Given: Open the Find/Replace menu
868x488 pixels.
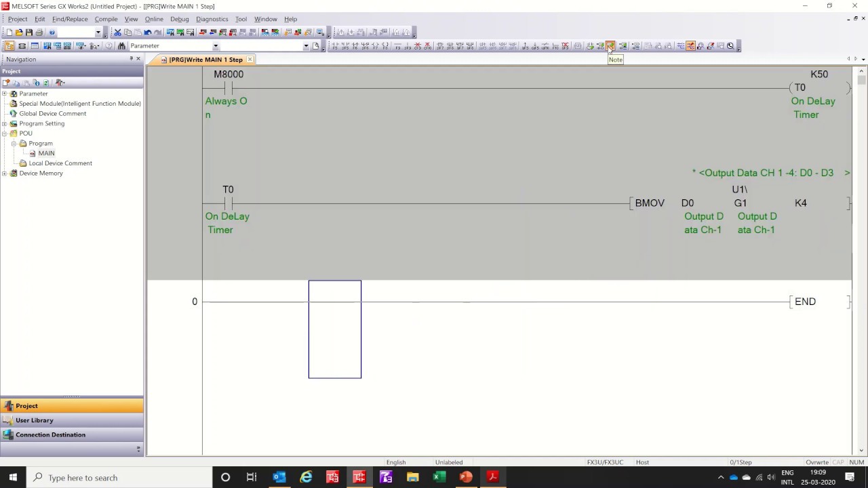Looking at the screenshot, I should tap(70, 19).
